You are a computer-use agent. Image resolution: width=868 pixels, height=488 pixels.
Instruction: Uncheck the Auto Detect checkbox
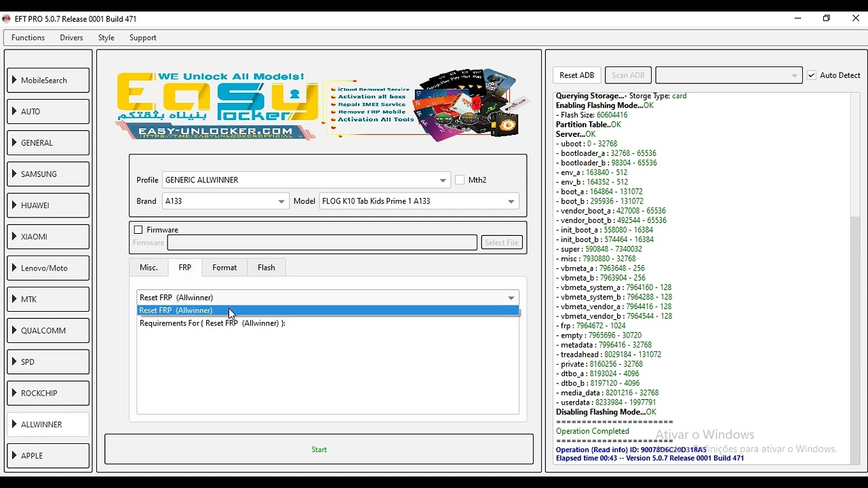812,75
